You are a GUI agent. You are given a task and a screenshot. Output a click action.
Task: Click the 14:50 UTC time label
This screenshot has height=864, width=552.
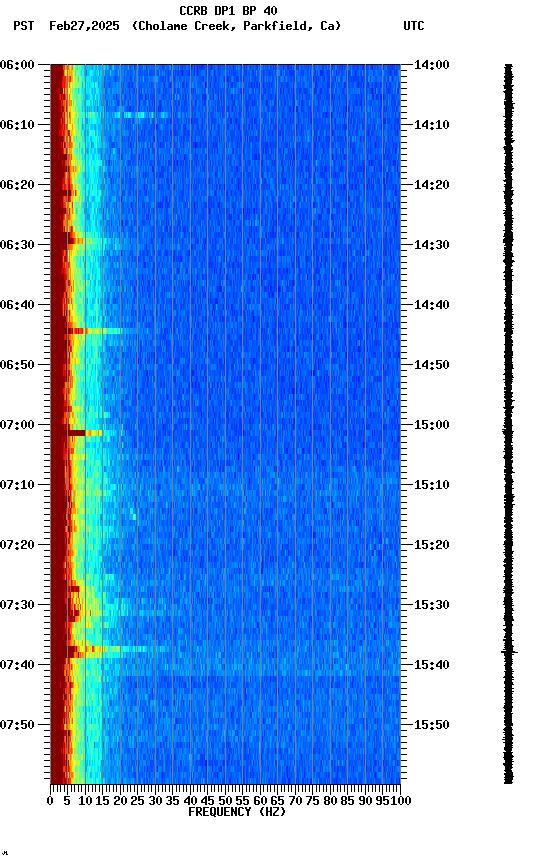(x=432, y=365)
